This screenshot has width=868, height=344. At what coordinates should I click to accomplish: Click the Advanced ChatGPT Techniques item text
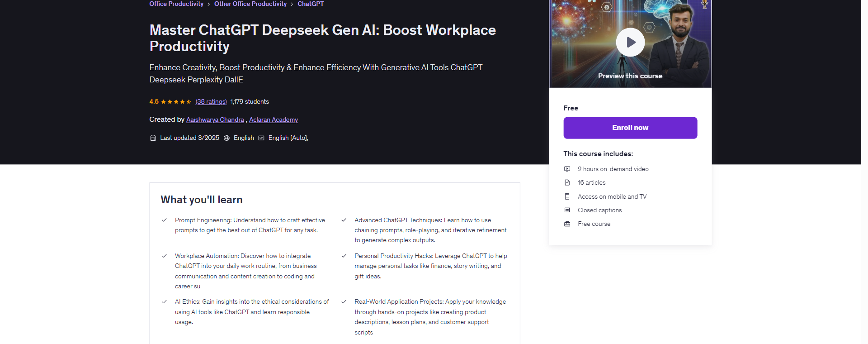click(430, 230)
